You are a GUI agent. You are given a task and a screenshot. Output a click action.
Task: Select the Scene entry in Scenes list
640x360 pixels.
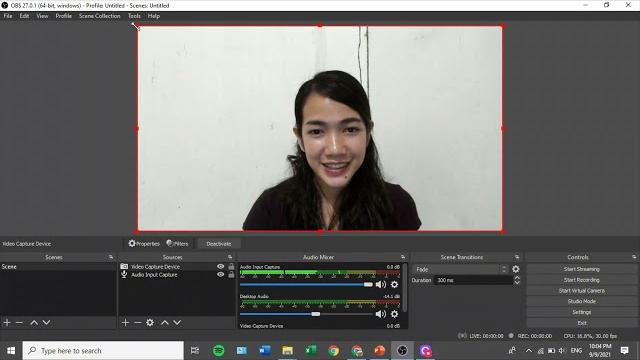click(58, 267)
